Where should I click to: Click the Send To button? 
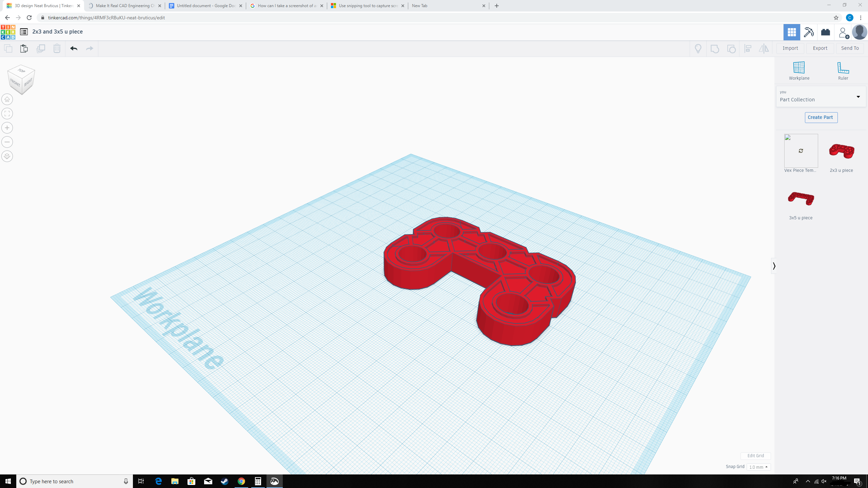pos(850,48)
